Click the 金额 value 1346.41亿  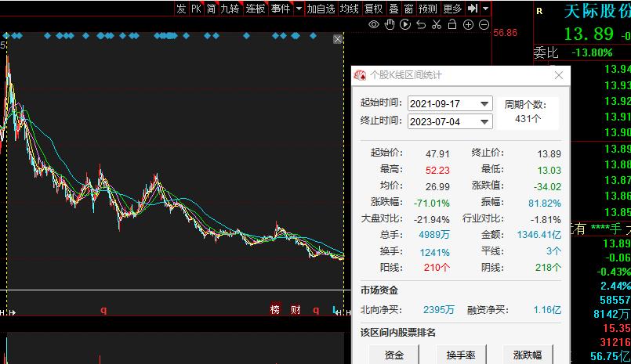pos(539,235)
